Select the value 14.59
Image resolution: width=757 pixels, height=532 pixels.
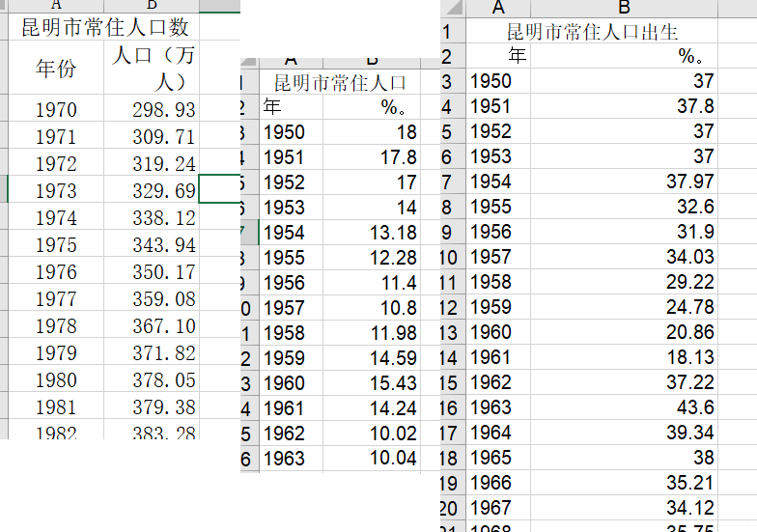coord(371,357)
